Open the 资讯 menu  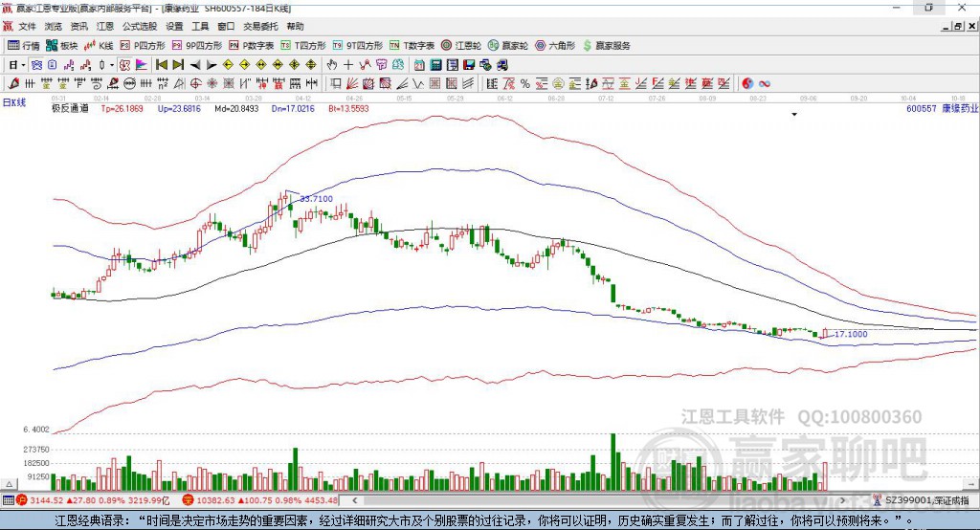tap(78, 26)
